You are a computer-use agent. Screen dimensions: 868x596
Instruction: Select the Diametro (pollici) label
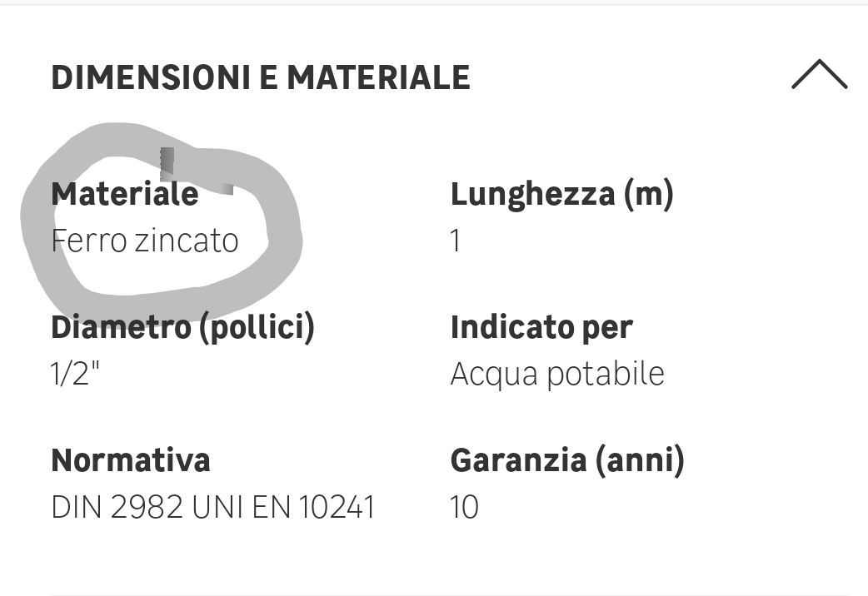pyautogui.click(x=182, y=328)
